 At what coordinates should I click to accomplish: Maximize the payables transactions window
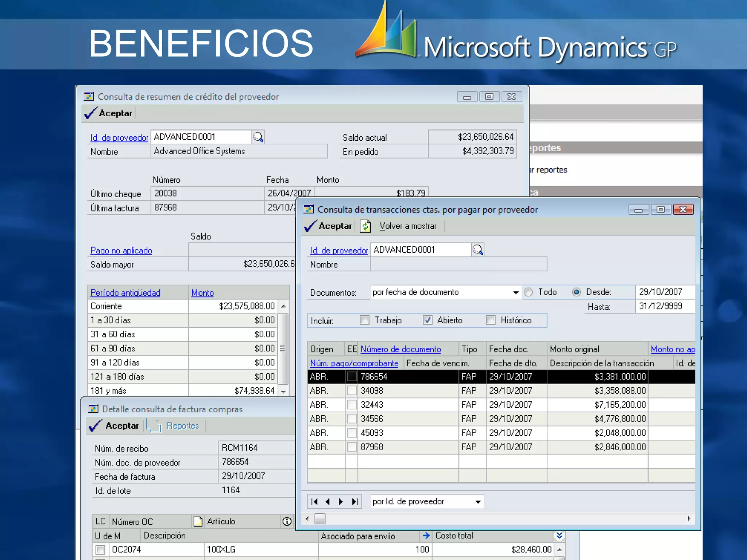coord(661,210)
